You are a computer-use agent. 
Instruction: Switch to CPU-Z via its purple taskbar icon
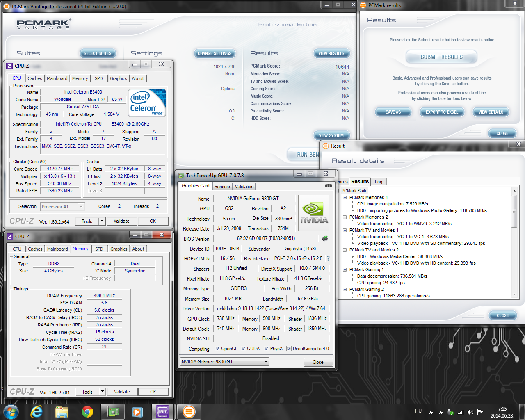(162, 412)
